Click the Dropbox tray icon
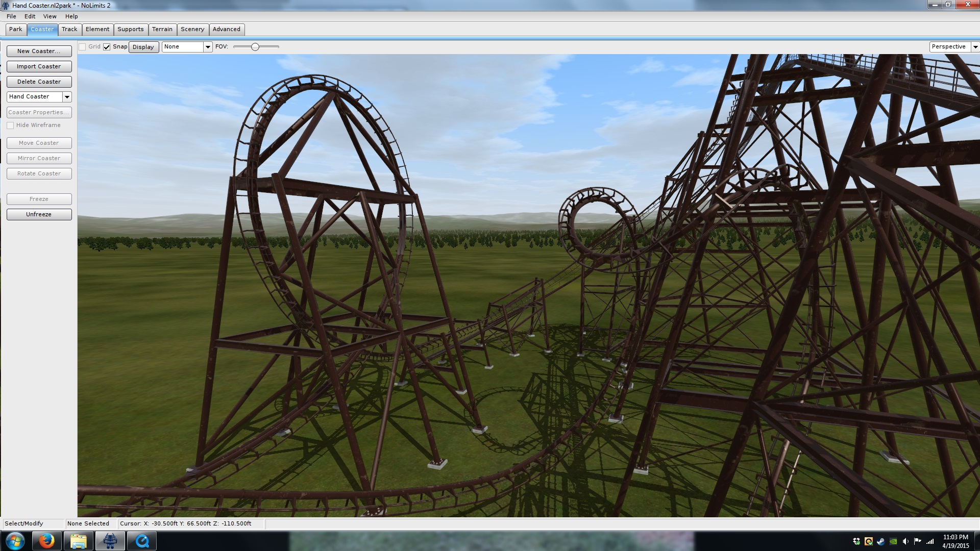This screenshot has width=980, height=551. [x=856, y=541]
